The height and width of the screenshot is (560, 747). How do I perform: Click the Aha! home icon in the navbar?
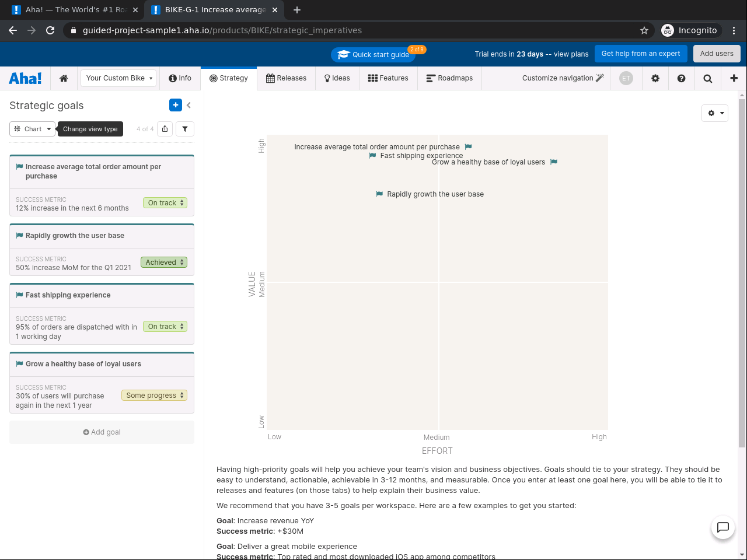(64, 78)
